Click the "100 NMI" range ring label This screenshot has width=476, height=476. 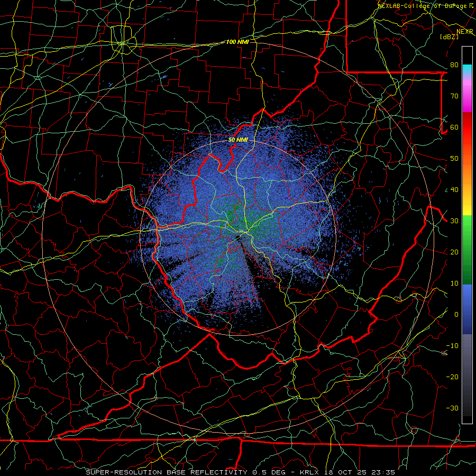pos(237,42)
